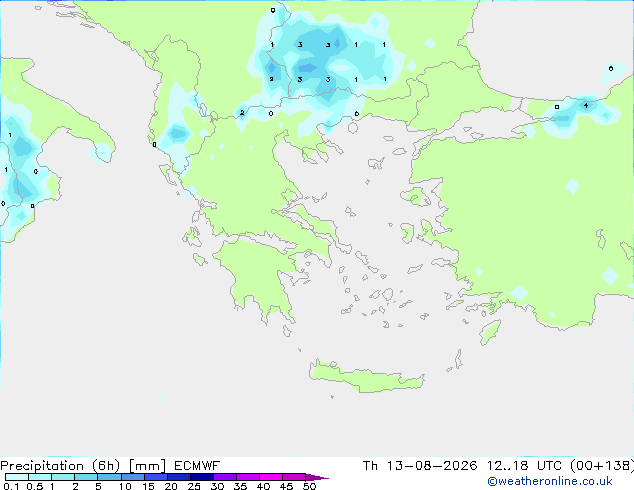Viewport: 634px width, 490px height.
Task: Click the '(00+138)' forecast offset text
Action: tap(602, 466)
